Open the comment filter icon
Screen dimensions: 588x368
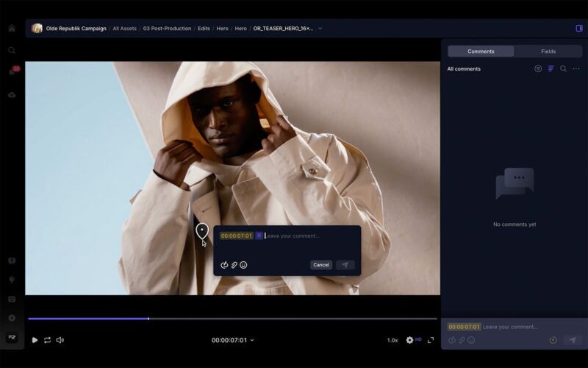coord(538,69)
